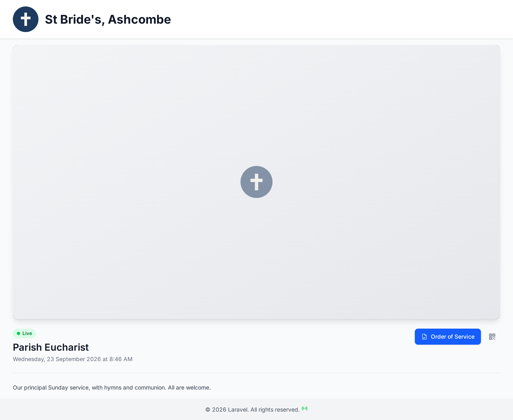This screenshot has height=420, width=513.
Task: Click the 2026 Laravel copyright text
Action: pyautogui.click(x=252, y=410)
